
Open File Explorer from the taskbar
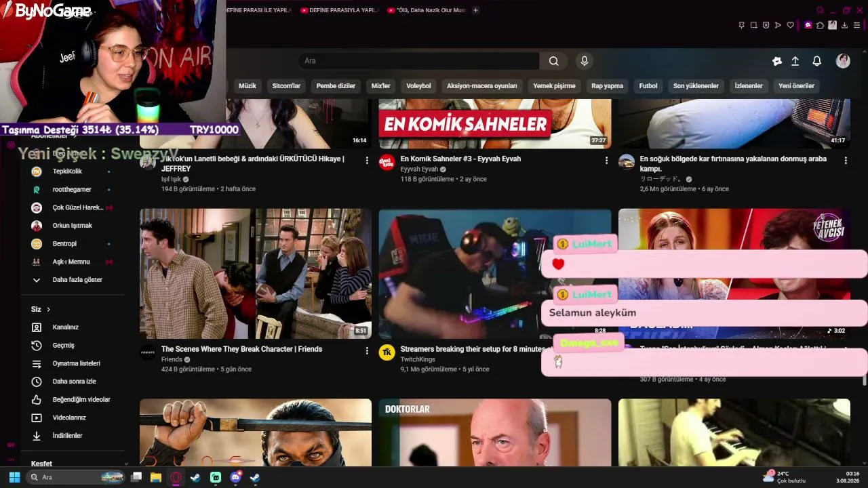156,477
